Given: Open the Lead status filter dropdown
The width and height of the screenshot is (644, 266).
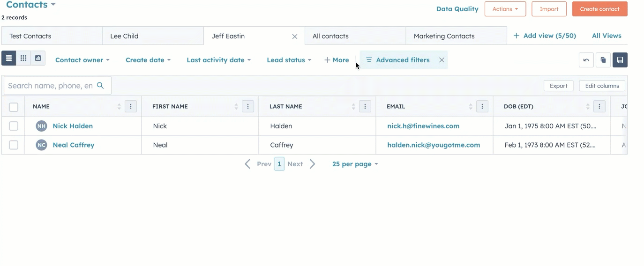Looking at the screenshot, I should coord(289,60).
